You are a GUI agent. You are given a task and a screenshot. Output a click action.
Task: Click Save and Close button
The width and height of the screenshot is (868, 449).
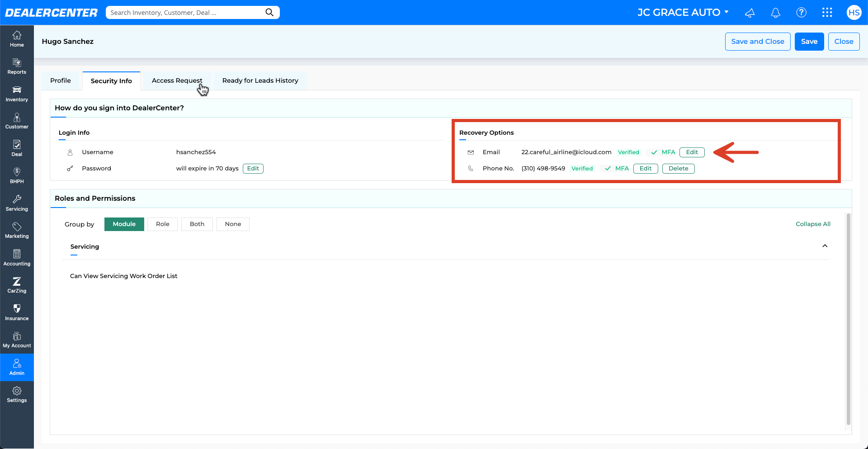pyautogui.click(x=758, y=42)
